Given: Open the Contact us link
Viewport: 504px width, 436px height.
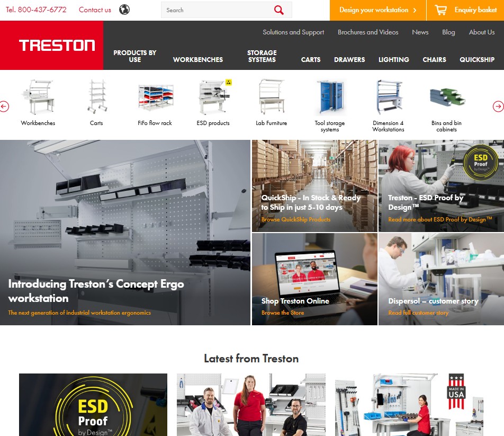Looking at the screenshot, I should click(x=95, y=10).
